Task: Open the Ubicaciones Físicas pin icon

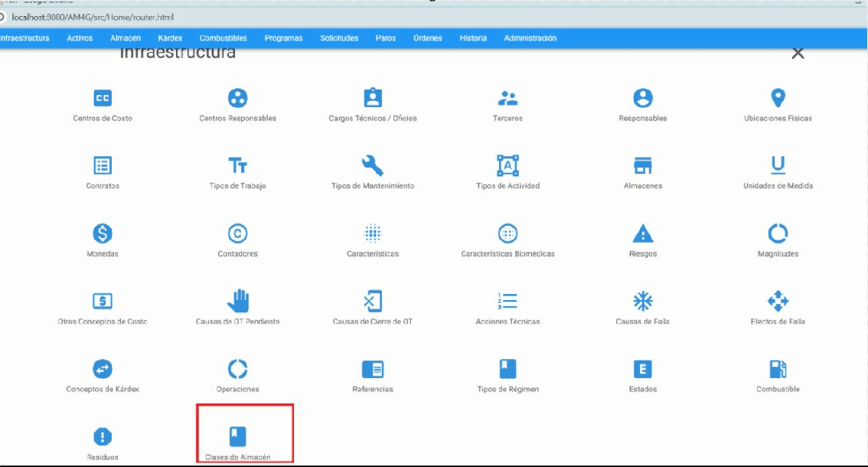Action: coord(778,98)
